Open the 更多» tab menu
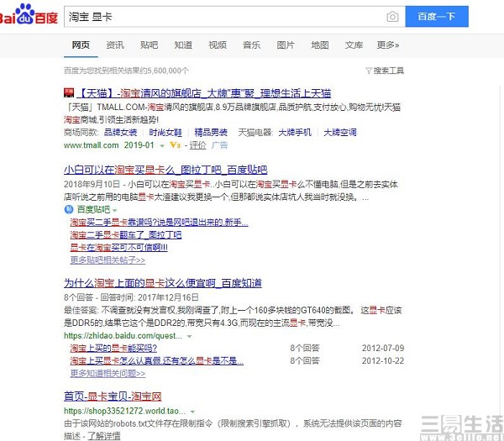 (x=388, y=45)
